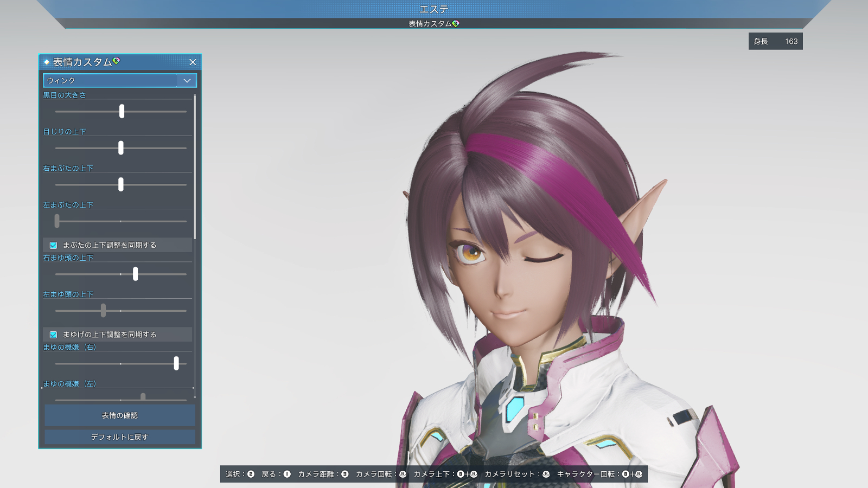Adjust the 黒目の大きさ slider handle

[122, 111]
